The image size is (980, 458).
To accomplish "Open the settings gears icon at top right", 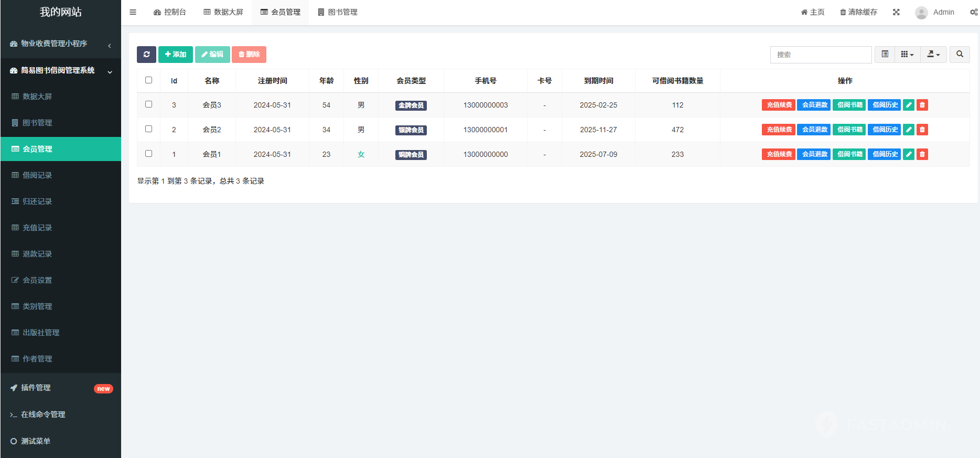I will pos(974,12).
